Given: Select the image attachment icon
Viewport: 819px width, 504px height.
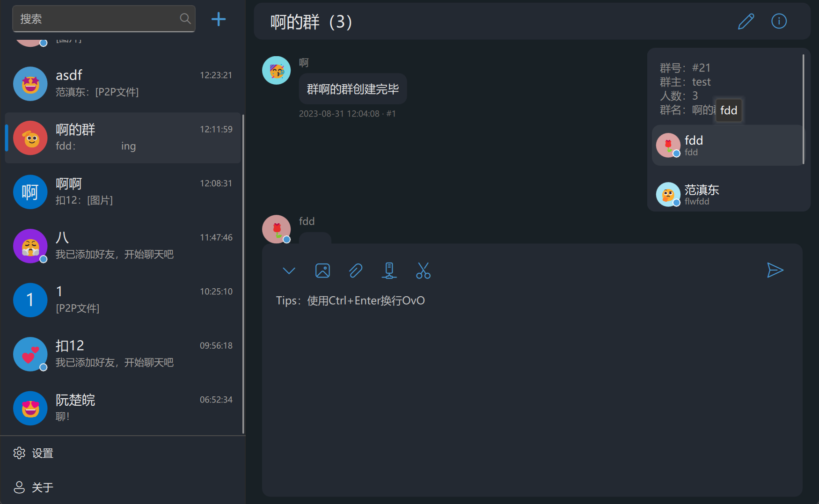Looking at the screenshot, I should pos(322,270).
